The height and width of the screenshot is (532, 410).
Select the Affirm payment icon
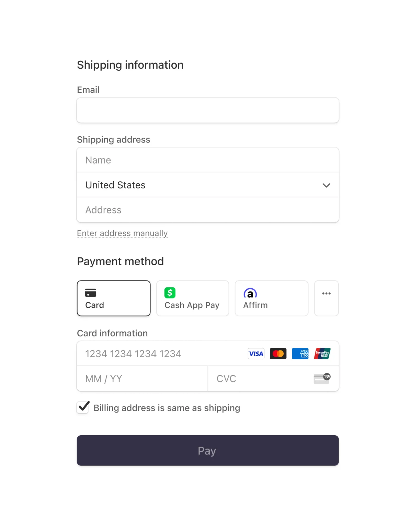click(250, 294)
